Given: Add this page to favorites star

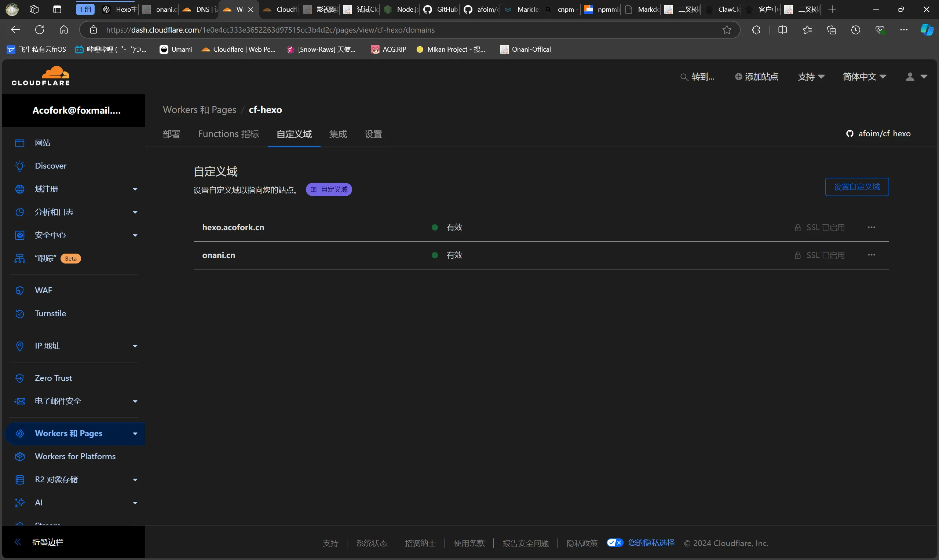Looking at the screenshot, I should point(726,30).
